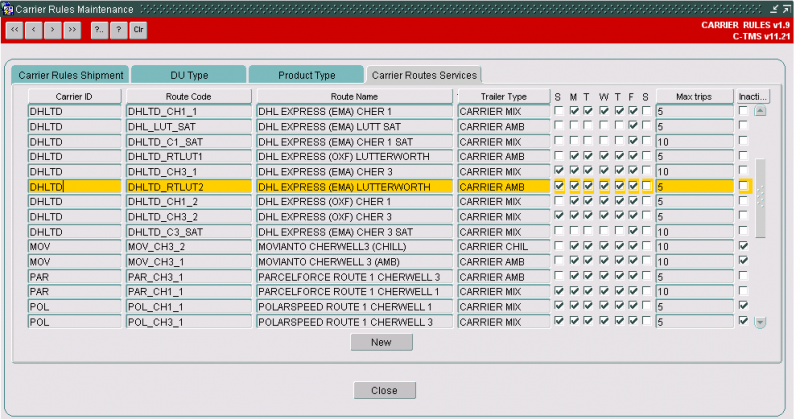
Task: Click Route Code field DHLTD_CH1_2
Action: coord(189,202)
